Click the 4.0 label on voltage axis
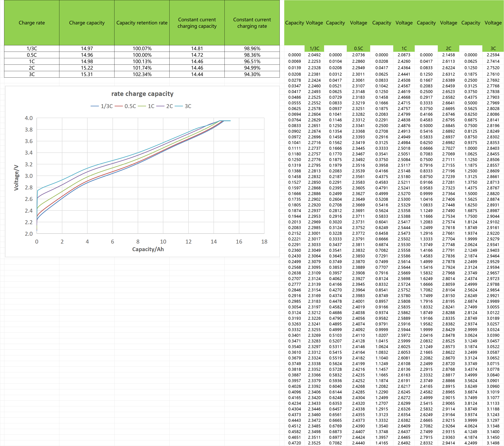The width and height of the screenshot is (504, 446). point(29,118)
